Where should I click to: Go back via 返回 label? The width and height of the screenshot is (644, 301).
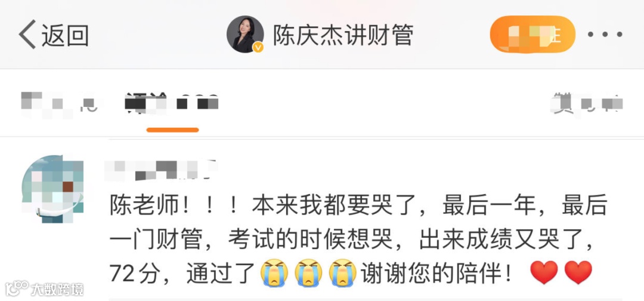[65, 35]
